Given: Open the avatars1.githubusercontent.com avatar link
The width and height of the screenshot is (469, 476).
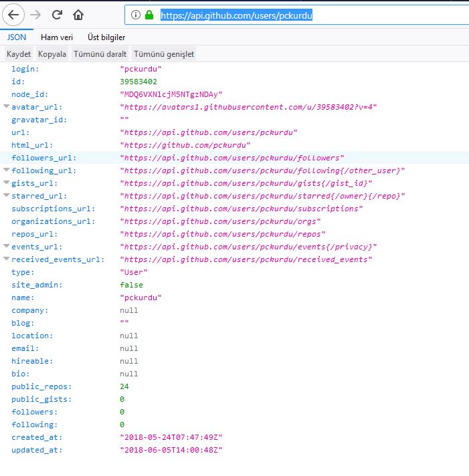Looking at the screenshot, I should pyautogui.click(x=248, y=107).
